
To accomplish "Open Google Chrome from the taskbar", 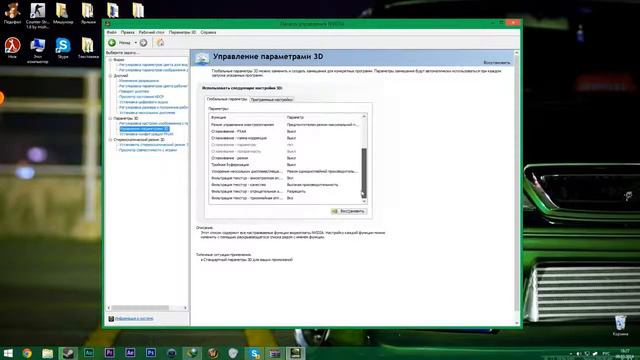I will (27, 353).
